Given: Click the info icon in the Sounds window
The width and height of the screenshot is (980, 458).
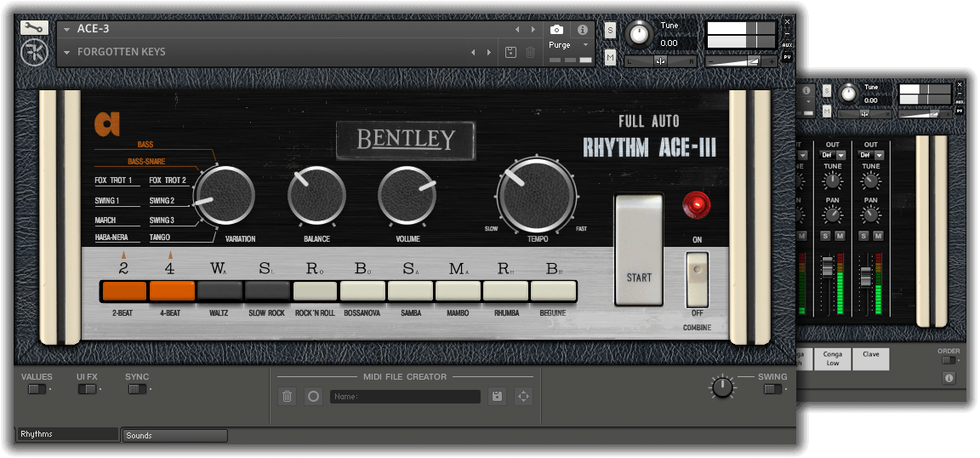Looking at the screenshot, I should 949,378.
